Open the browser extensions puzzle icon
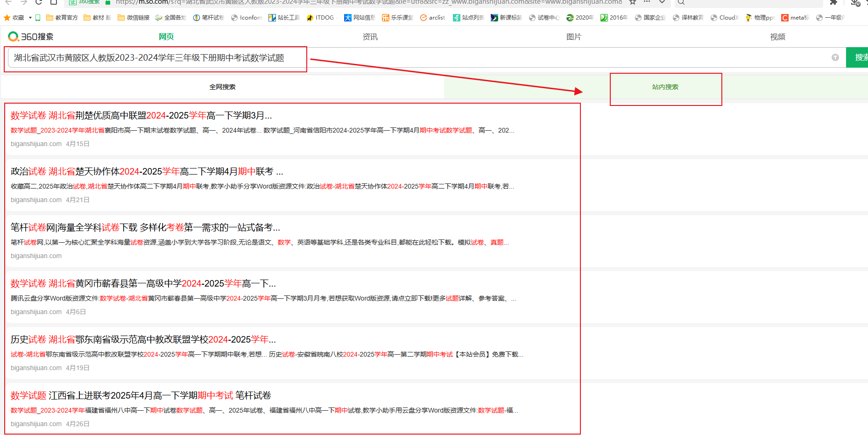Viewport: 868px width, 435px height. (x=833, y=2)
